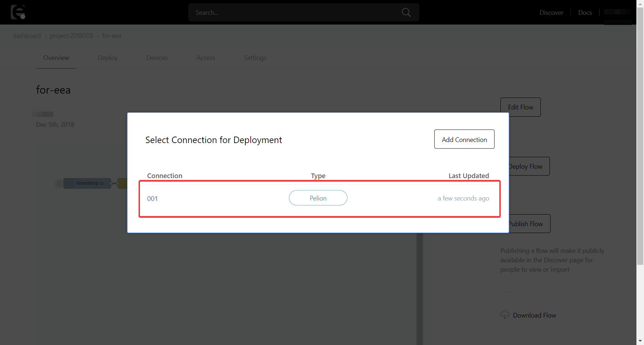Select connection 001 in the deployment list
The height and width of the screenshot is (345, 644).
coord(153,198)
